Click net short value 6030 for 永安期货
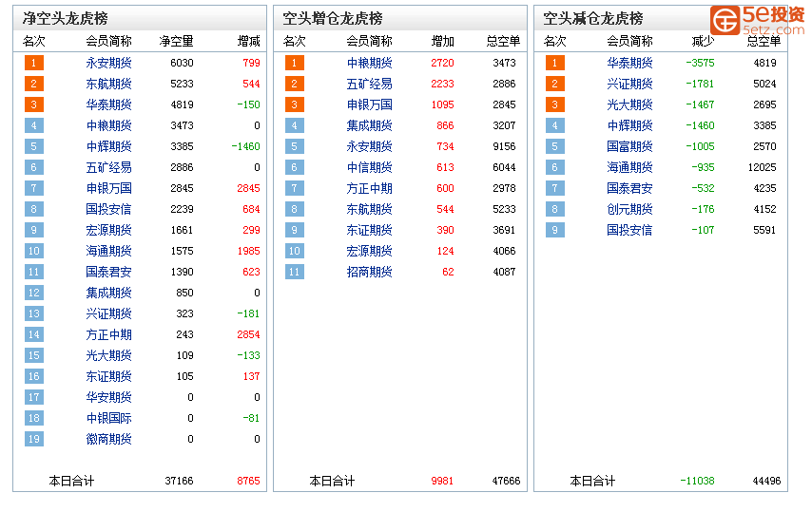This screenshot has height=512, width=812. pyautogui.click(x=182, y=63)
